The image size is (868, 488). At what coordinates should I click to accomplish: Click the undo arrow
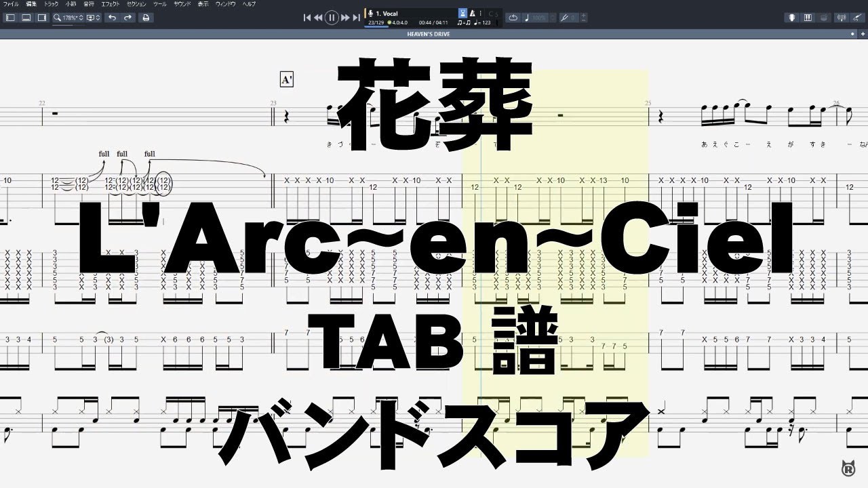[x=113, y=18]
